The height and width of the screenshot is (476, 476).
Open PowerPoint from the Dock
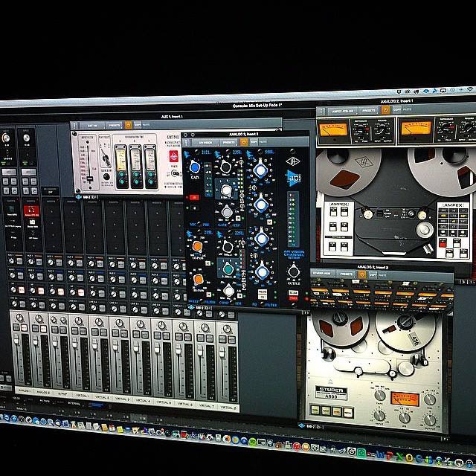click(390, 455)
